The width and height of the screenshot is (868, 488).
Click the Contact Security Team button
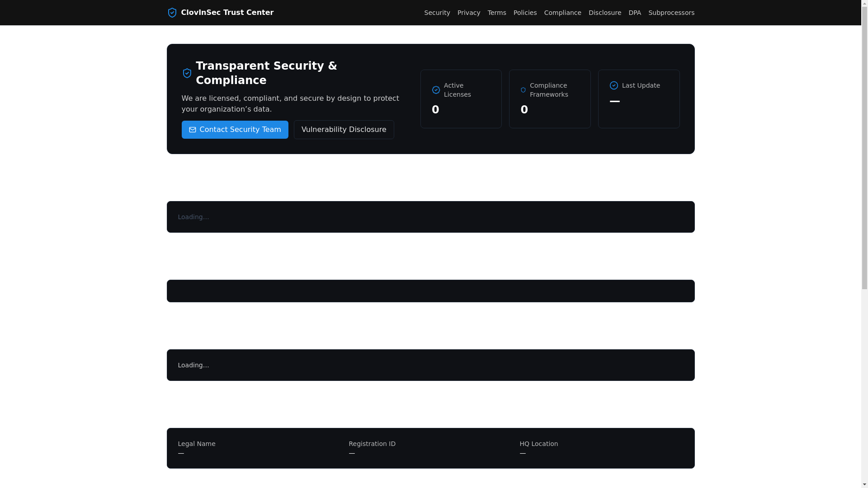click(235, 130)
